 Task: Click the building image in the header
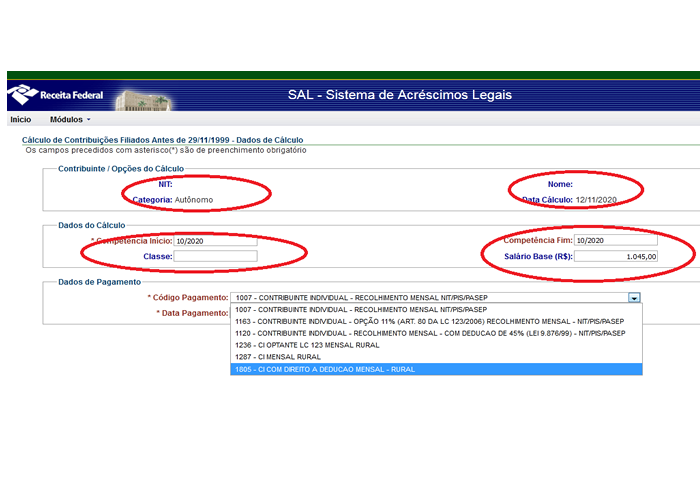click(143, 100)
